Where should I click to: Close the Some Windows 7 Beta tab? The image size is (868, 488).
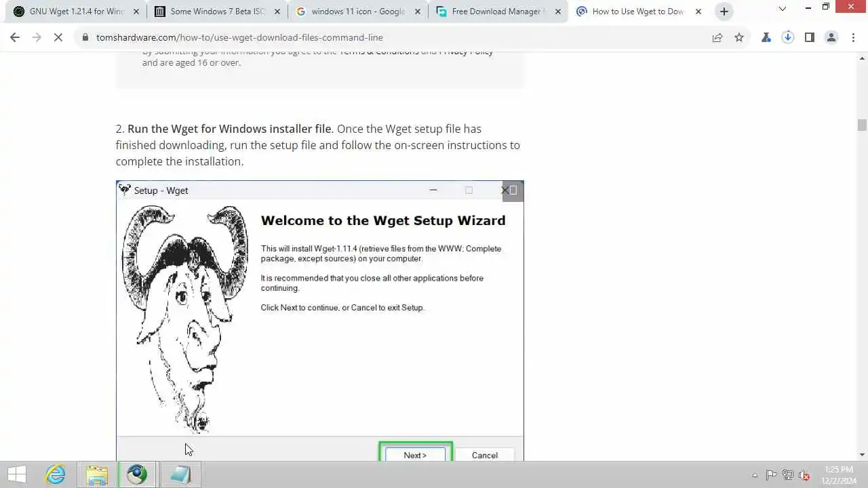[276, 12]
